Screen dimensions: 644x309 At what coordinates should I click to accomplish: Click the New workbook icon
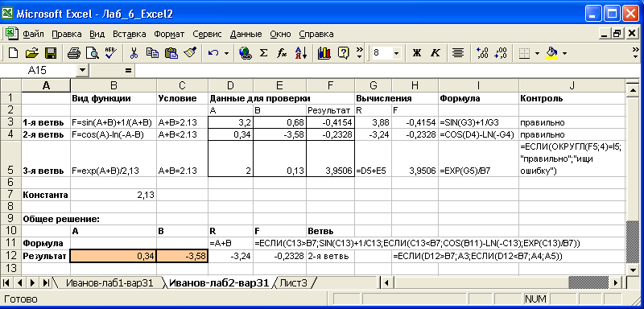[x=13, y=53]
